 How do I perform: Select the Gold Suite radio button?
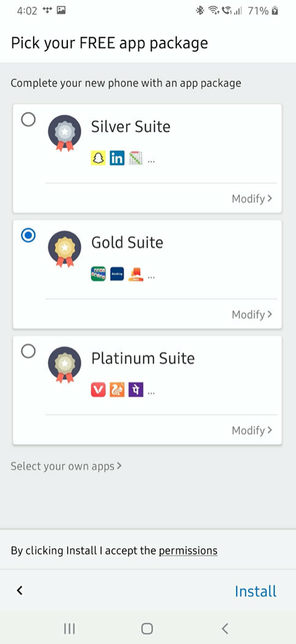pos(28,235)
